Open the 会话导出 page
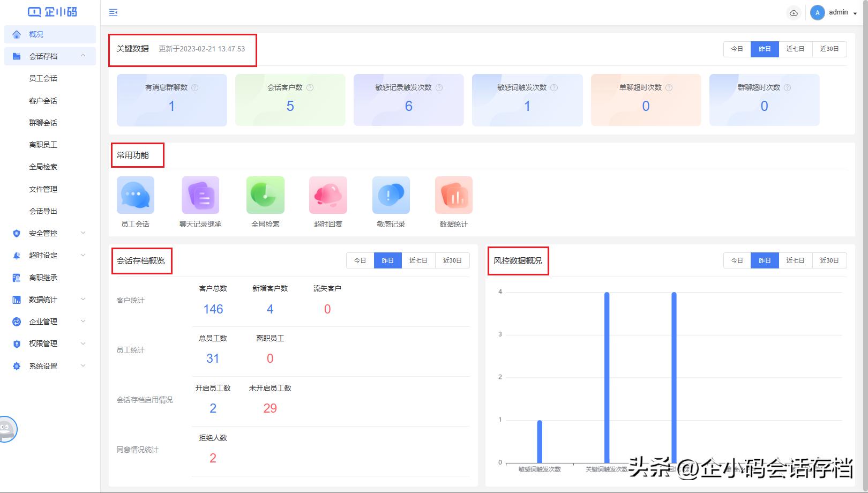Image resolution: width=868 pixels, height=493 pixels. point(43,211)
